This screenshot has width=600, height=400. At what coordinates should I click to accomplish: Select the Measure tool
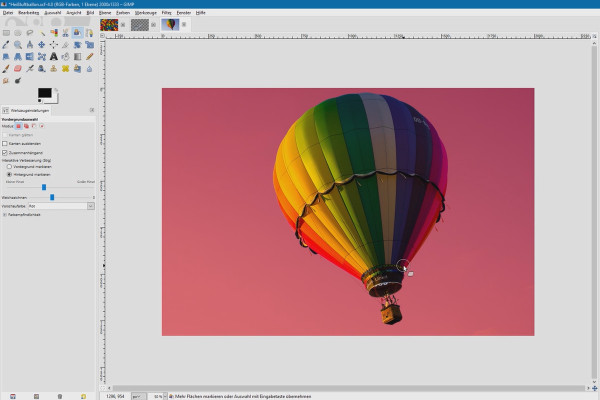pos(30,45)
